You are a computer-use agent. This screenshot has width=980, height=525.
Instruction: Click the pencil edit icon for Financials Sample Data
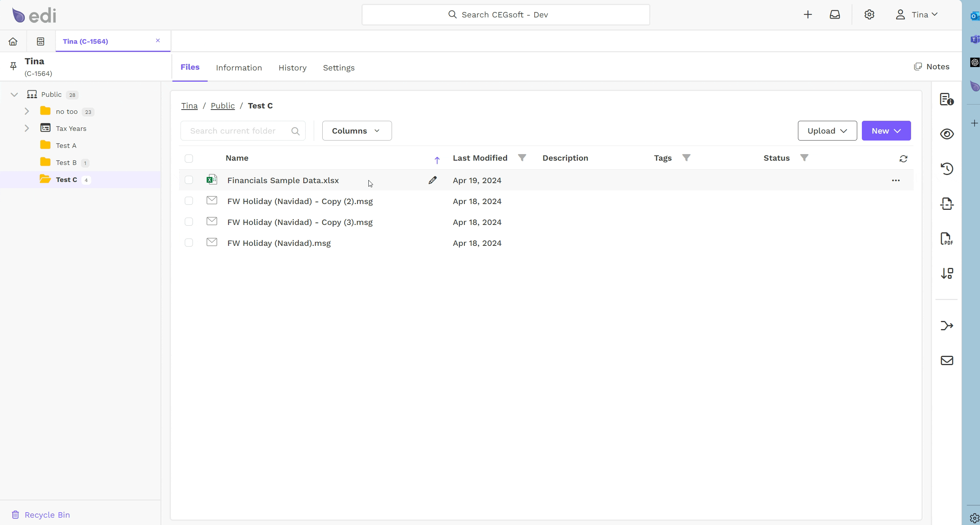click(433, 180)
